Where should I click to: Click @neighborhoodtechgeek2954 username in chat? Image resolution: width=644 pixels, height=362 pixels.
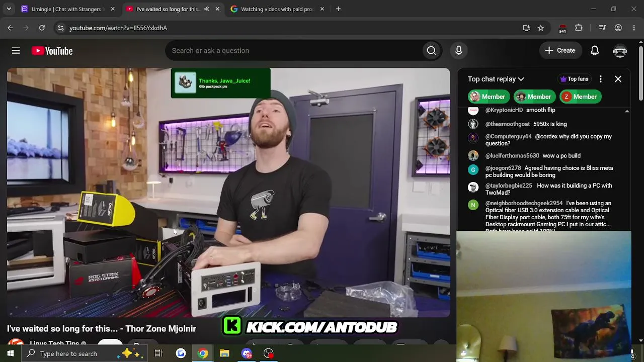pyautogui.click(x=524, y=204)
